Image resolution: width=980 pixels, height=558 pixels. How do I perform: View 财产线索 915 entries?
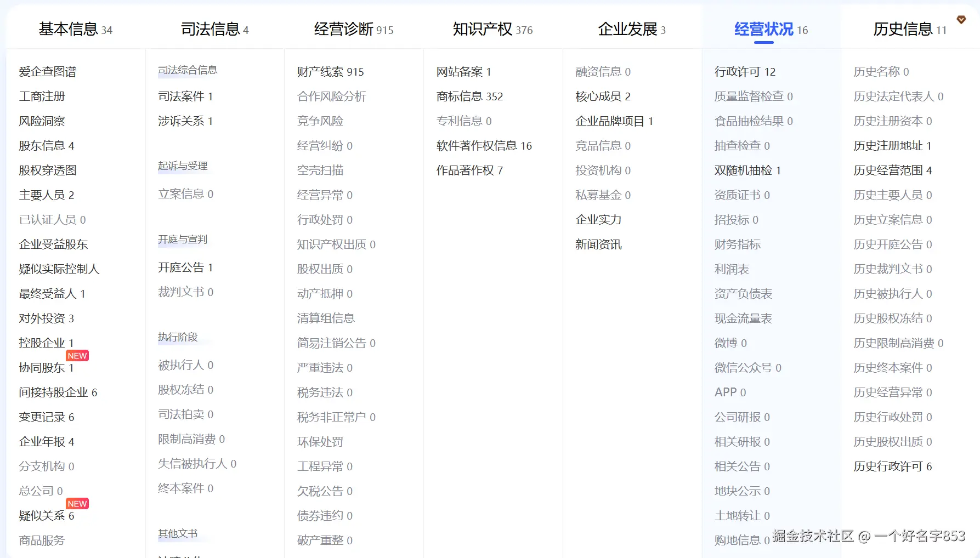tap(331, 72)
